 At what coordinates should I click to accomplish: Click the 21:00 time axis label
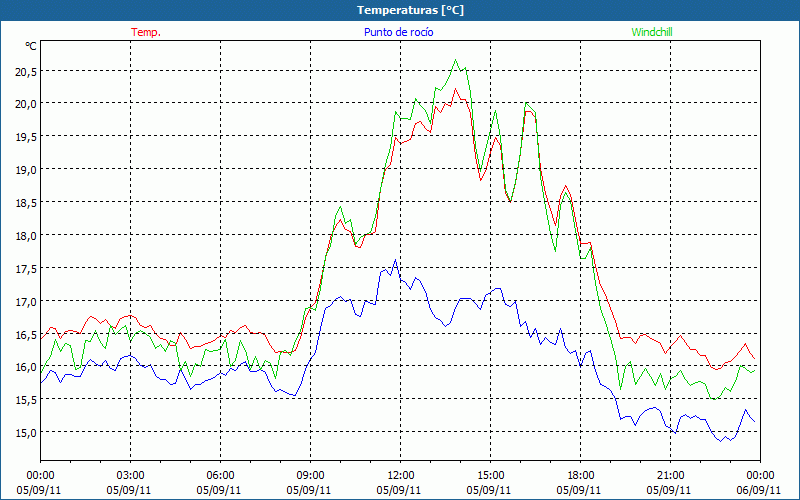670,476
